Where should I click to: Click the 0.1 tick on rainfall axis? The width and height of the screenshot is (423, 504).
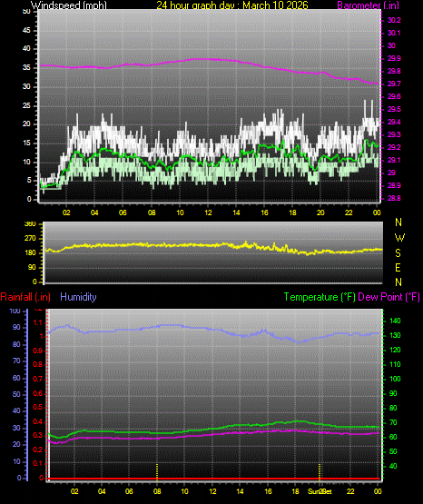[x=38, y=463]
